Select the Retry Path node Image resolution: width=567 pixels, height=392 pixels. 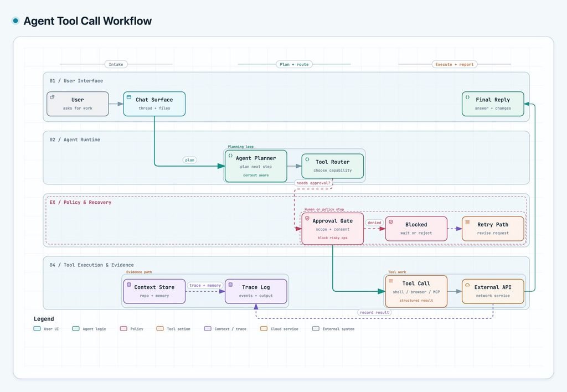492,229
